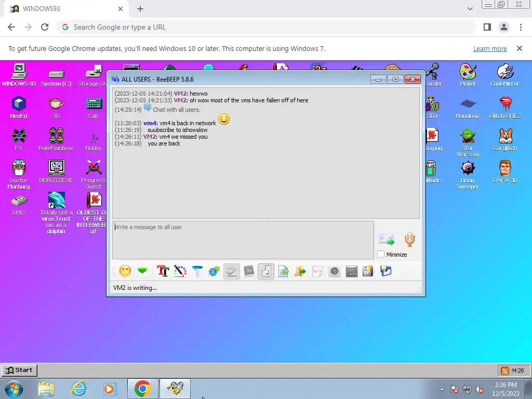Click the notepad with pencil icon
Image resolution: width=532 pixels, height=399 pixels.
[368, 271]
